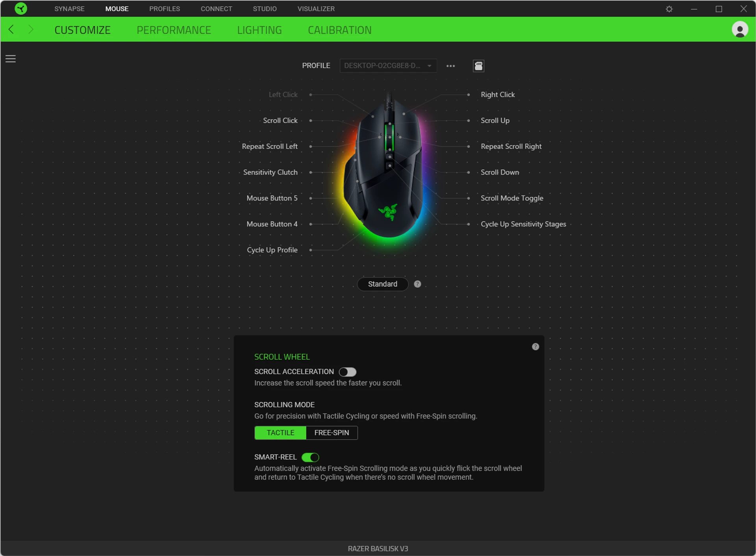Toggle Smart-Reel switch
Viewport: 756px width, 556px height.
tap(310, 457)
